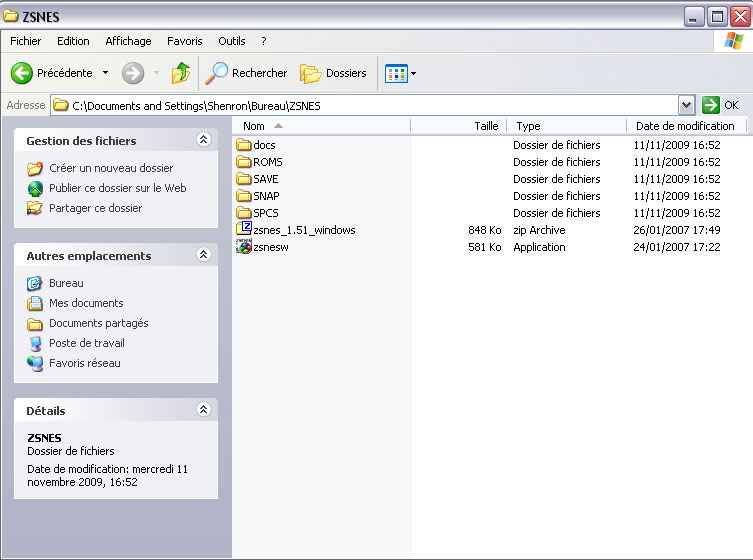Select the ROMS folder icon
Screen dimensions: 753x560
pyautogui.click(x=244, y=162)
